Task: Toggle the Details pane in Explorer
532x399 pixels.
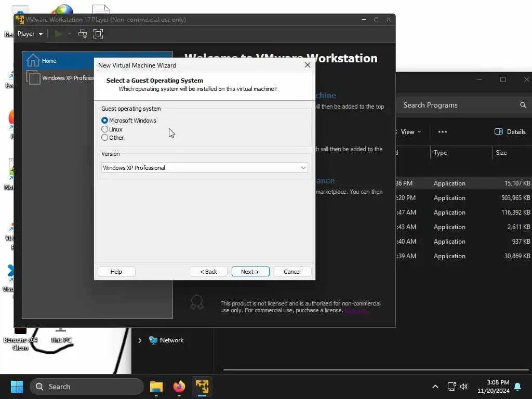Action: click(510, 131)
